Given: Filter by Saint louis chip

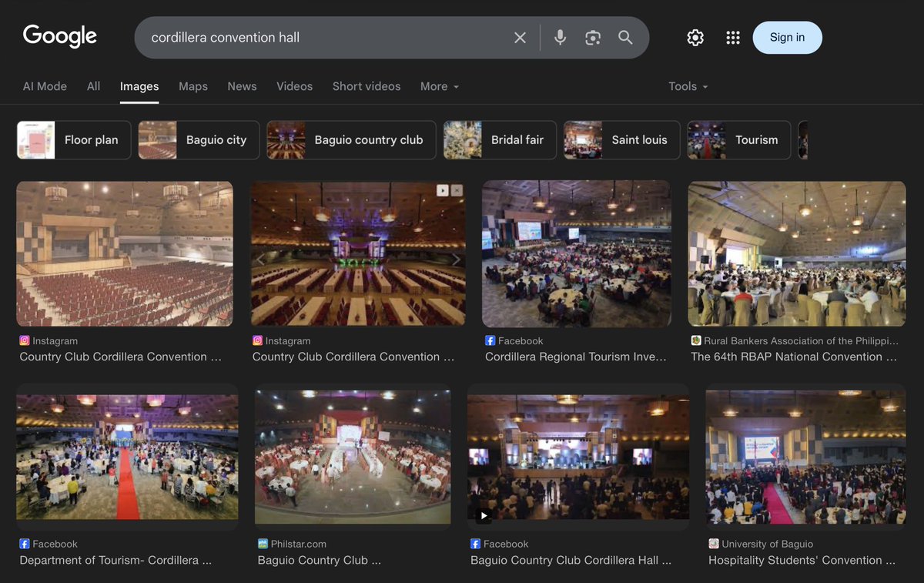Looking at the screenshot, I should [x=621, y=140].
